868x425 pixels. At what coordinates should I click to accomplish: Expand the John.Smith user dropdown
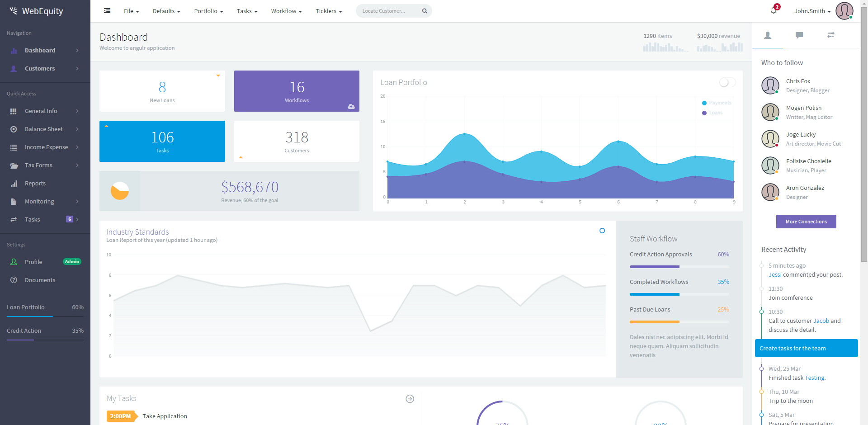click(x=812, y=11)
